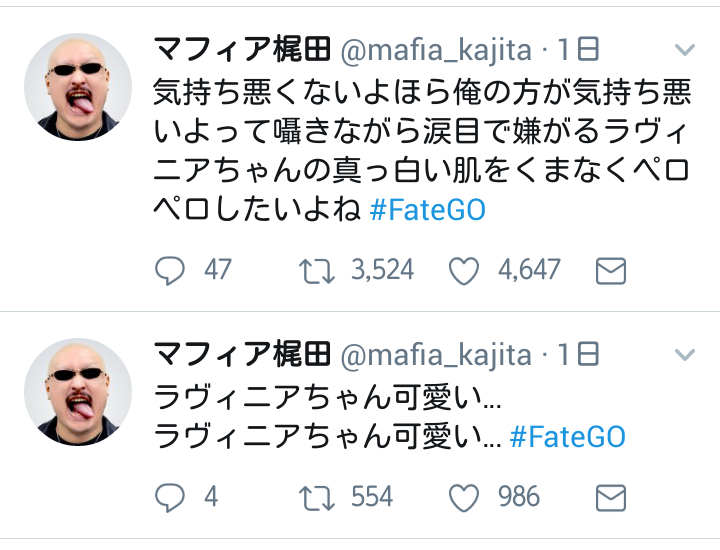
Task: Click @mafia_kajita handle on first tweet
Action: (x=436, y=48)
